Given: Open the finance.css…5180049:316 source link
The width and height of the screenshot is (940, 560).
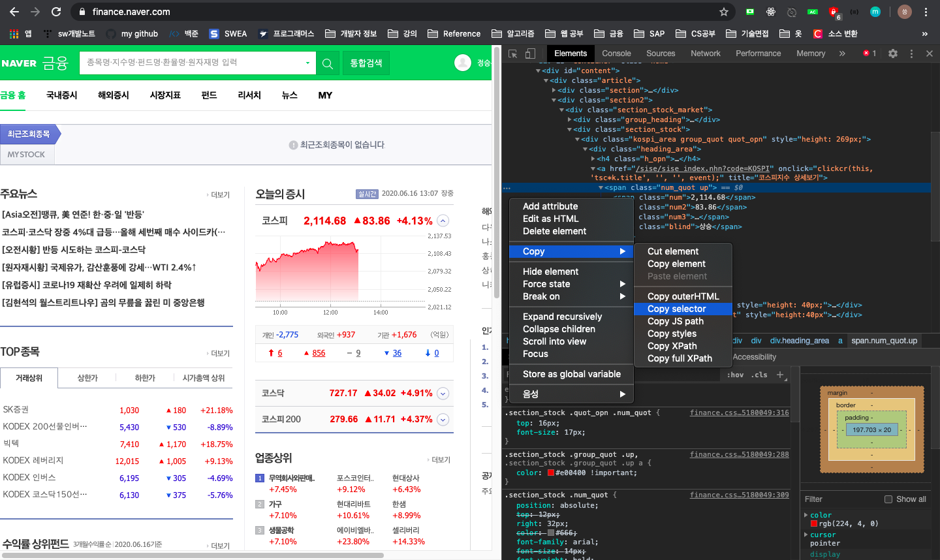Looking at the screenshot, I should (x=739, y=413).
